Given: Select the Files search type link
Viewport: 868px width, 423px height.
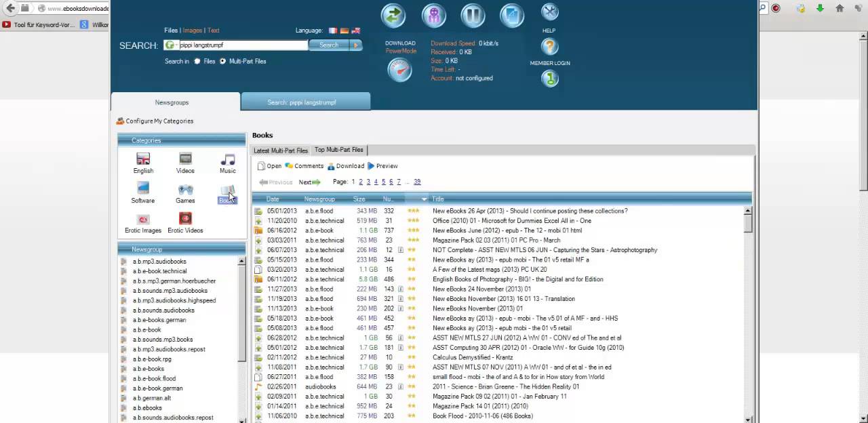Looking at the screenshot, I should click(x=171, y=31).
